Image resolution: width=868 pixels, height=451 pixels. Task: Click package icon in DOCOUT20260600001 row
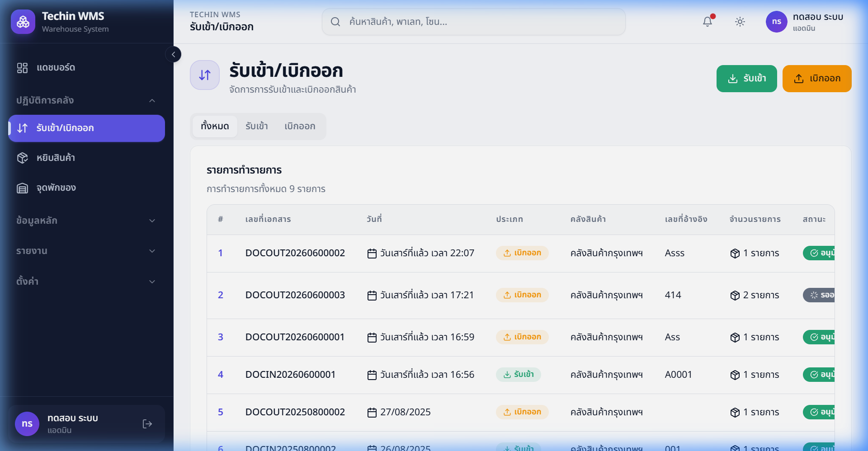735,338
